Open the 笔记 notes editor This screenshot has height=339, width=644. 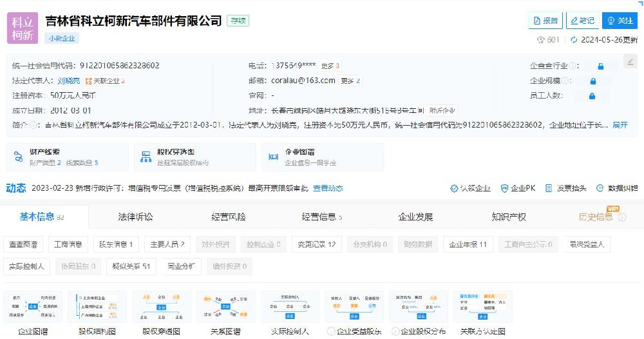(582, 21)
